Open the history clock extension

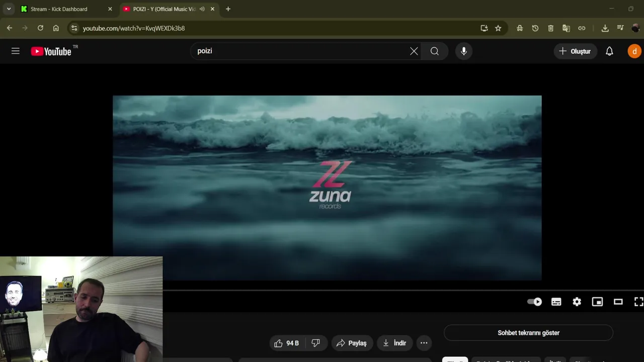coord(535,28)
